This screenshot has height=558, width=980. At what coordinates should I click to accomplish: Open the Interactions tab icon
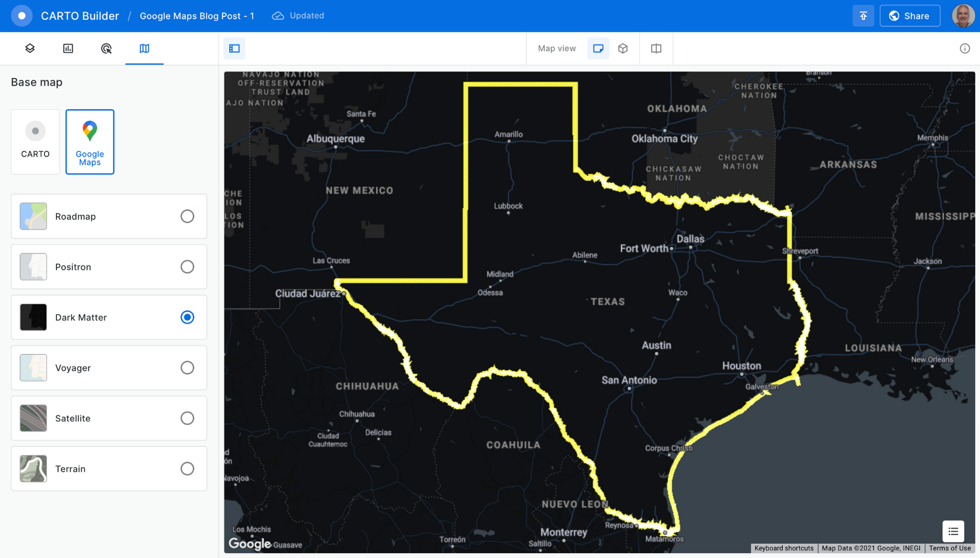click(106, 48)
